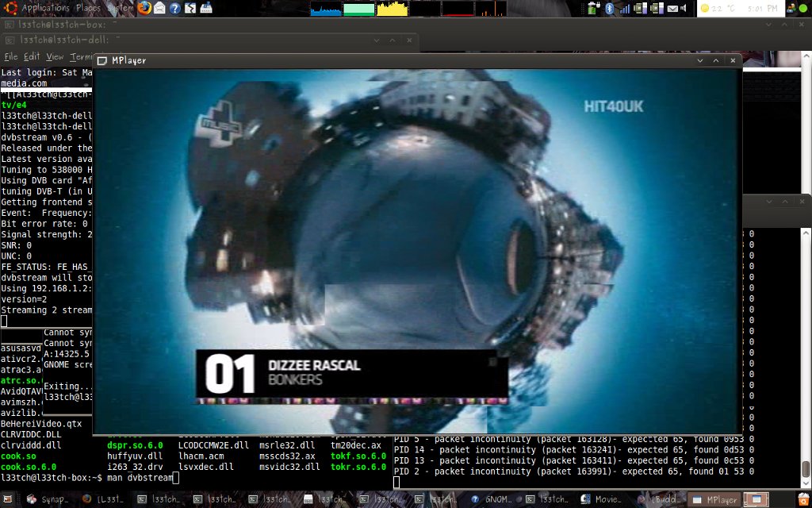Image resolution: width=812 pixels, height=508 pixels.
Task: Click the MPlayer taskbar entry
Action: click(x=714, y=499)
